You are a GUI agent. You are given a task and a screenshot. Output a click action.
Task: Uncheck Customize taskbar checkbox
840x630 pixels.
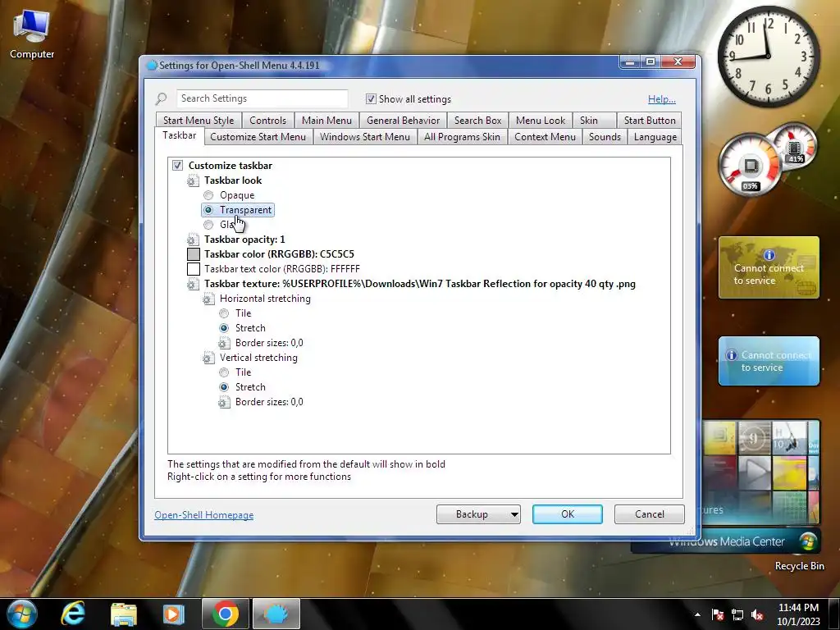pyautogui.click(x=177, y=166)
